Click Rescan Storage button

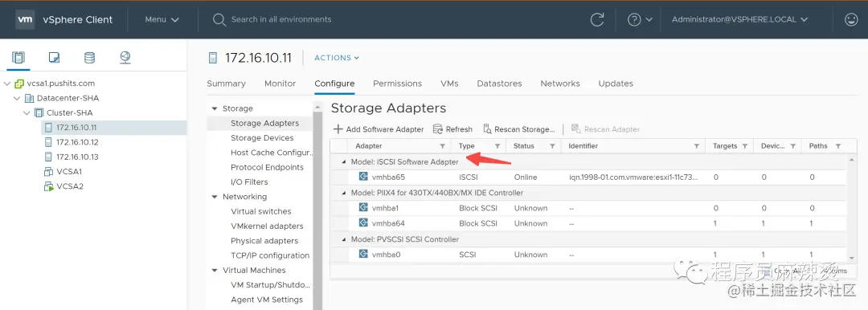click(519, 129)
